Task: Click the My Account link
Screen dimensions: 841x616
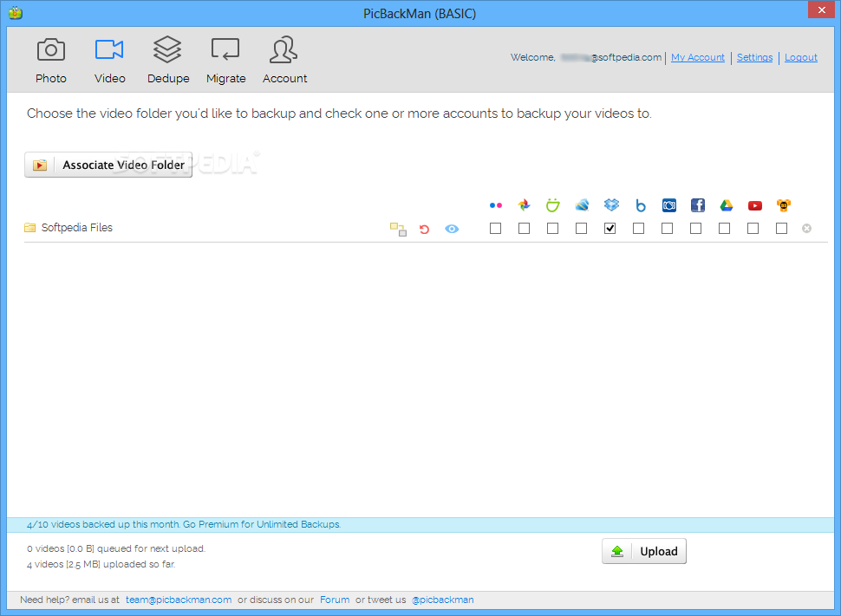Action: [x=697, y=57]
